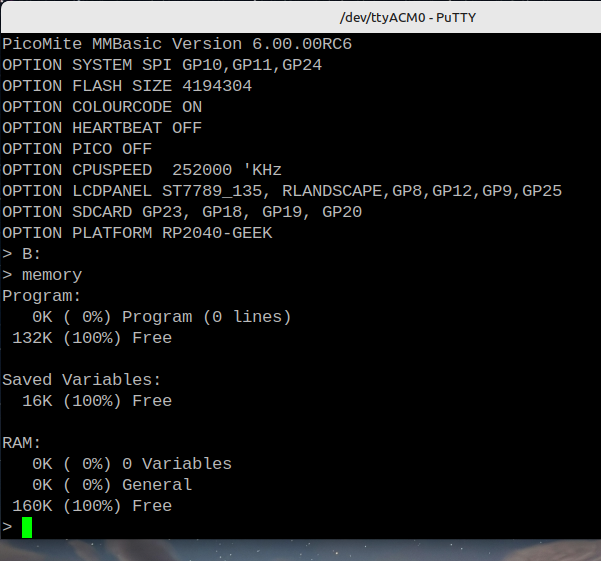The image size is (601, 561).
Task: Click the OPTION PICO OFF line
Action: click(76, 149)
